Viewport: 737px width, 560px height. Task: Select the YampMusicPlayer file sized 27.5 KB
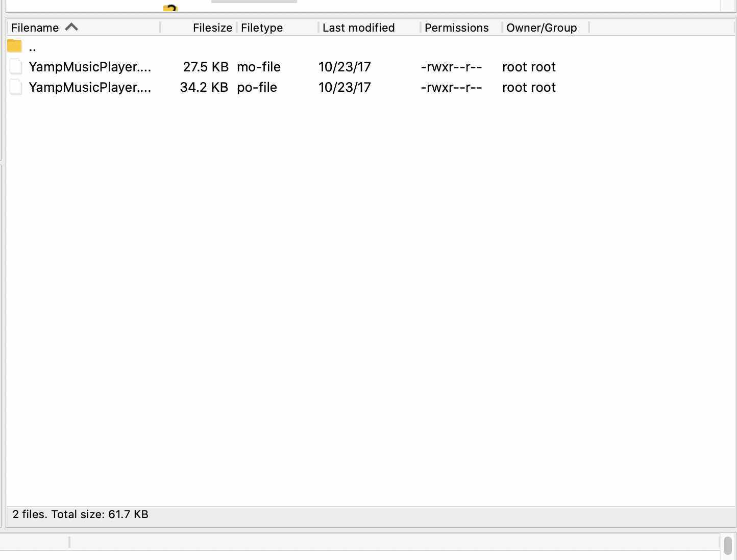(x=90, y=67)
